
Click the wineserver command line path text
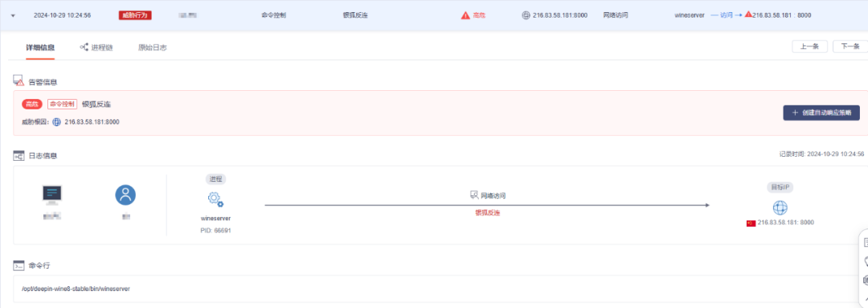tap(76, 289)
